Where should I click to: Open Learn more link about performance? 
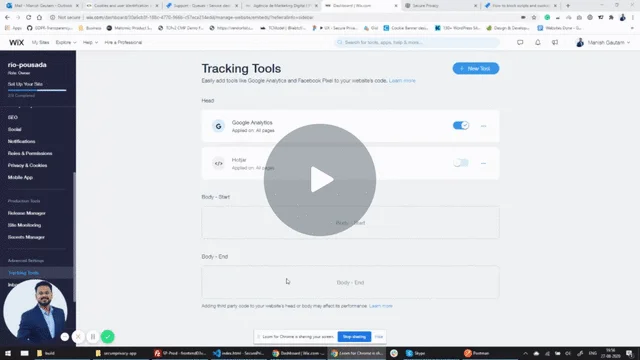tap(380, 306)
